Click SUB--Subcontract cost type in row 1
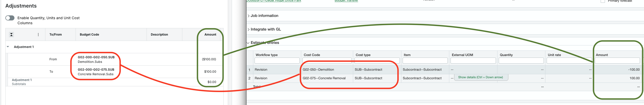Image resolution: width=644 pixels, height=105 pixels. click(x=368, y=70)
